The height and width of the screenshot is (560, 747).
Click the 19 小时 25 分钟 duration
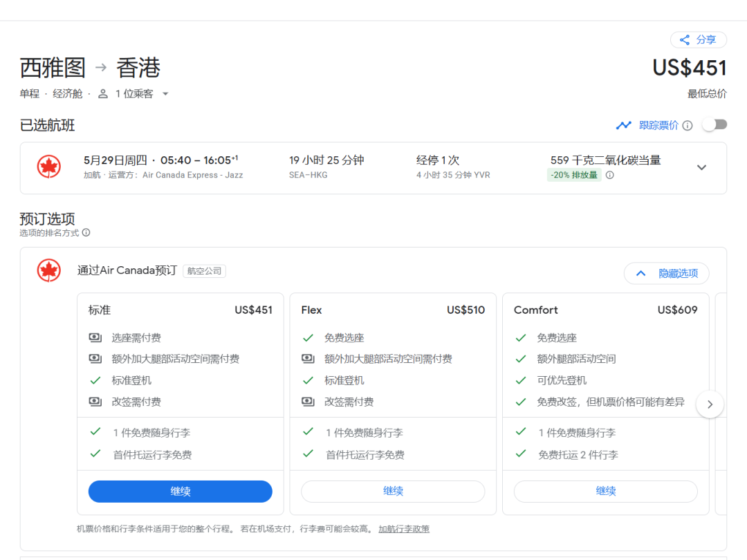coord(326,160)
